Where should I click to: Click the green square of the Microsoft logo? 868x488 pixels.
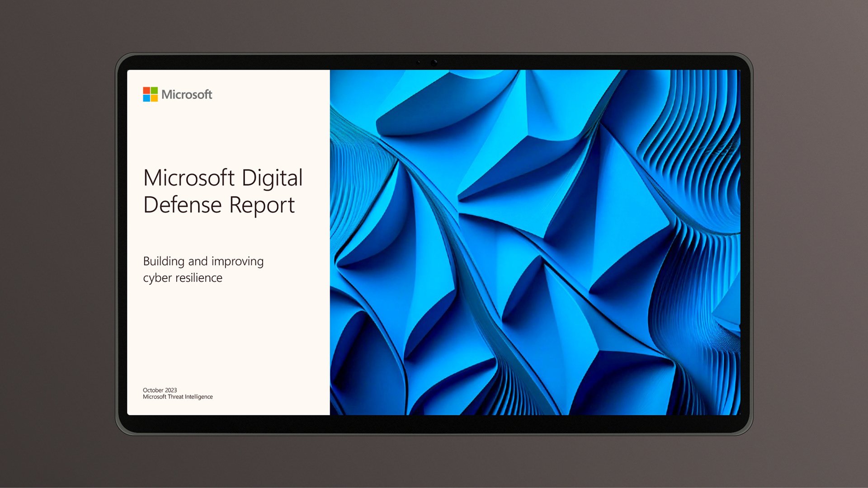(154, 90)
